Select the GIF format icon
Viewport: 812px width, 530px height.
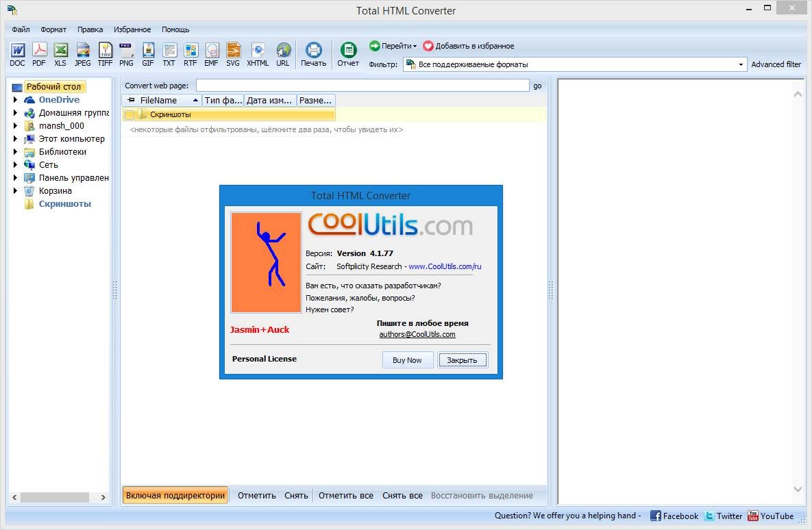pyautogui.click(x=148, y=54)
